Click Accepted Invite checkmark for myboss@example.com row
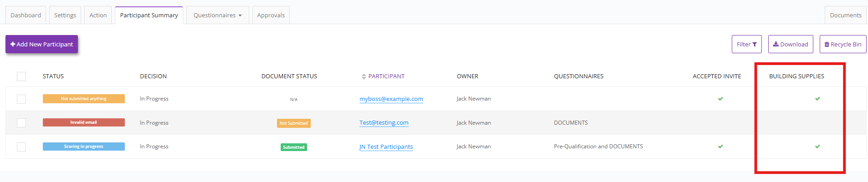Image resolution: width=868 pixels, height=182 pixels. coord(720,99)
